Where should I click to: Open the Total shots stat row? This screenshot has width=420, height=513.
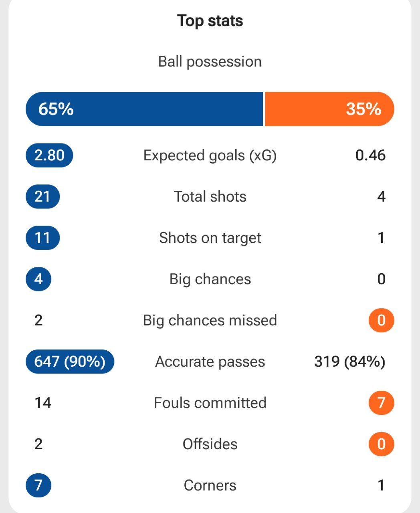pyautogui.click(x=210, y=197)
